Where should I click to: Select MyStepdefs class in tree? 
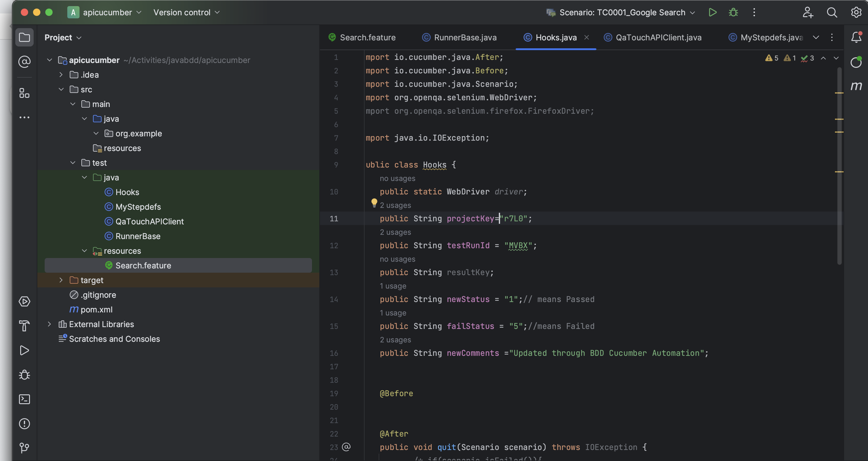point(133,207)
